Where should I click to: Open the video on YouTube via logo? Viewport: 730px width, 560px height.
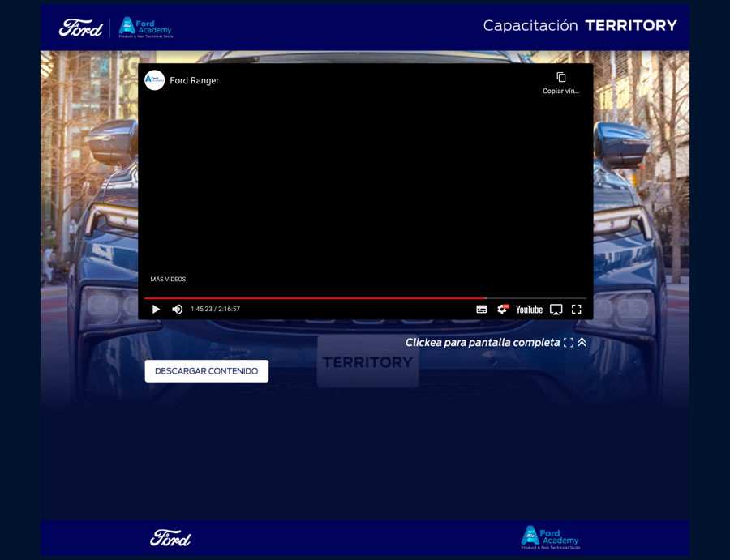pyautogui.click(x=529, y=309)
